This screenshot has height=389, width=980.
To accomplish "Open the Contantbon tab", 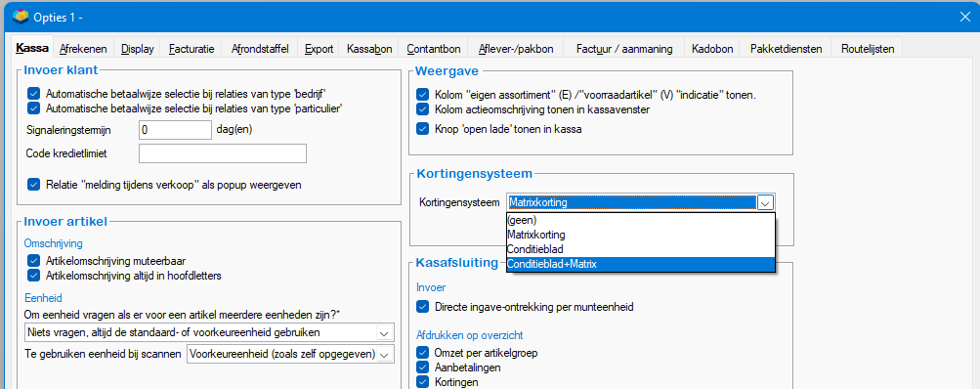I will [433, 48].
